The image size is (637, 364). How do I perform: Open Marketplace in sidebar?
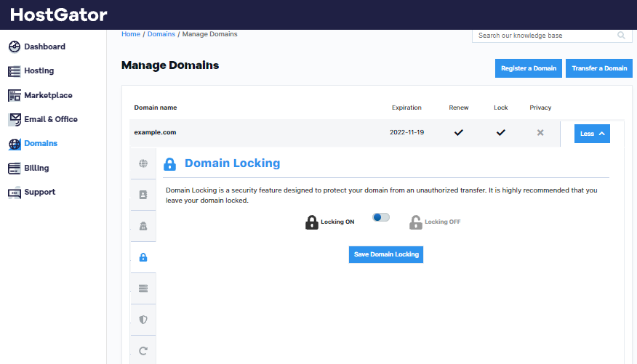pos(40,95)
